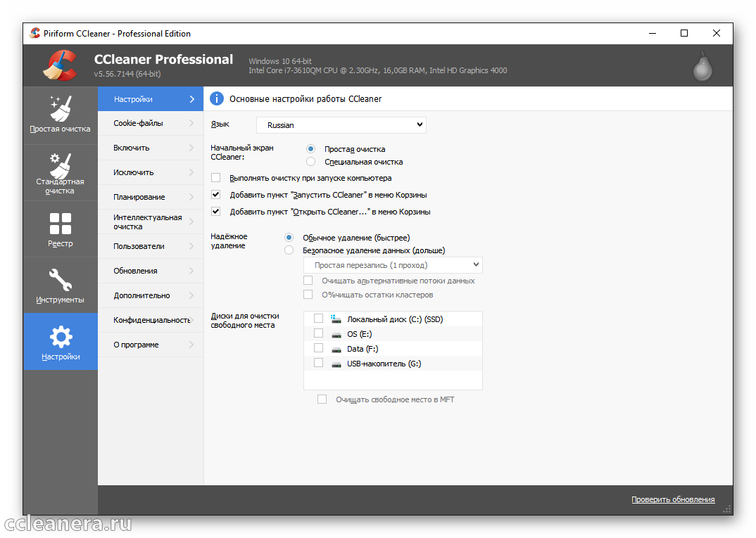Select the Настройки gear icon
Viewport: 756px width, 538px height.
pos(60,338)
